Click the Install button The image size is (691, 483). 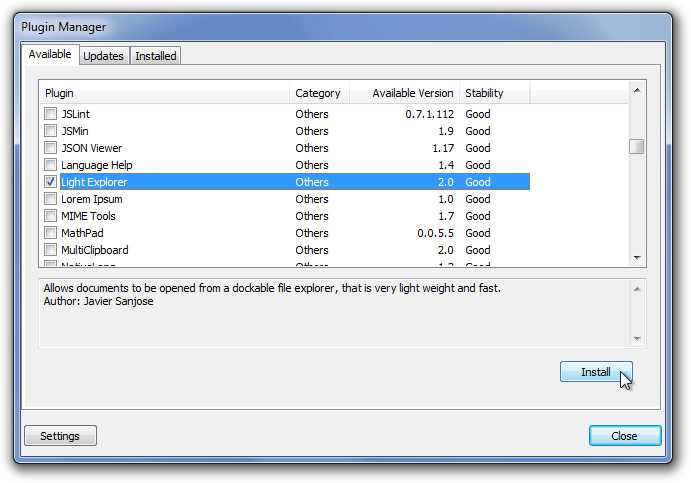click(x=596, y=372)
